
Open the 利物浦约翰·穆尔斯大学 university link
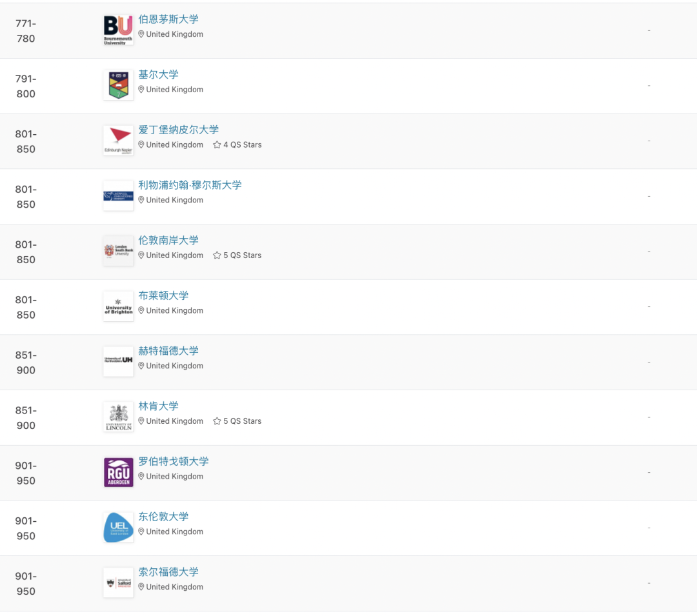(190, 184)
